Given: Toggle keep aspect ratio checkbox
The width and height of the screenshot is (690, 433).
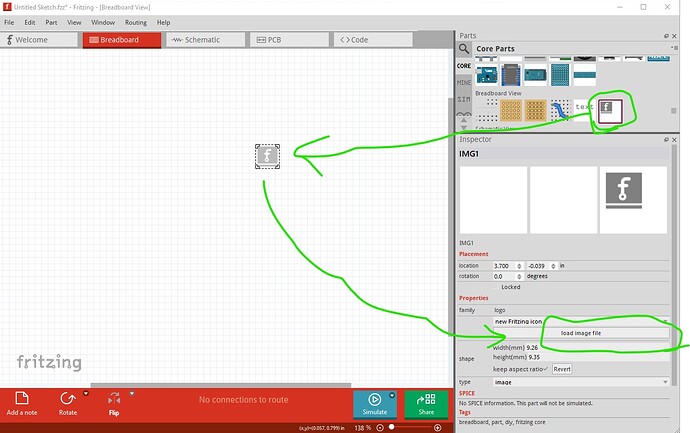Looking at the screenshot, I should [546, 369].
